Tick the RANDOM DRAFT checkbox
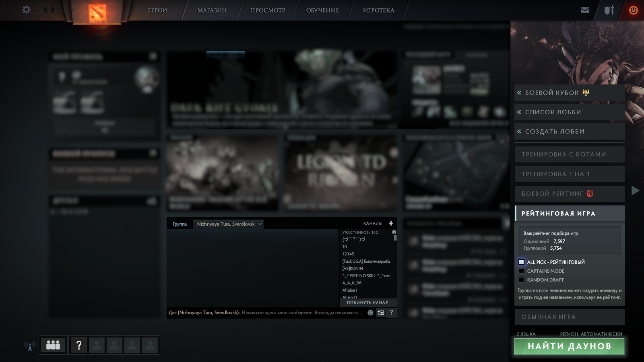The image size is (644, 362). 521,280
